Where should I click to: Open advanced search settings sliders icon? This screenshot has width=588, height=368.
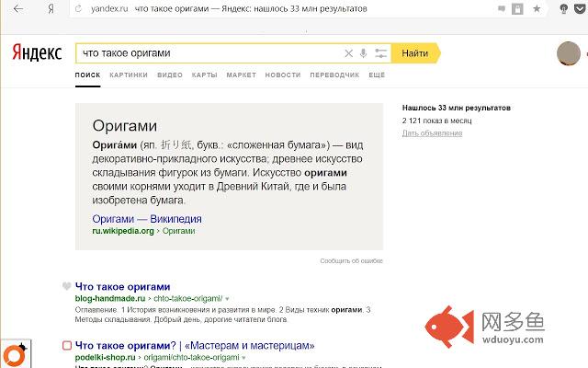(380, 53)
